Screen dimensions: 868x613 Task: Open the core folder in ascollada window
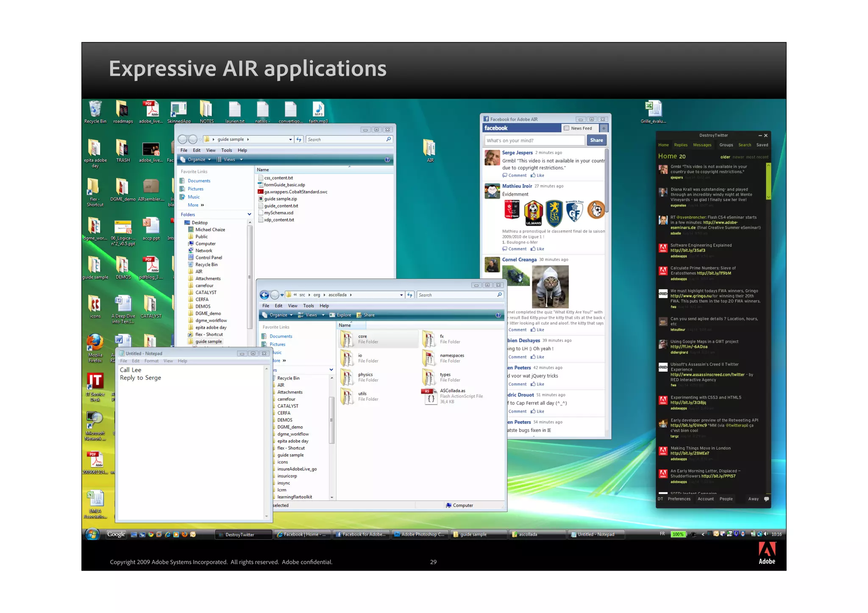tap(378, 339)
